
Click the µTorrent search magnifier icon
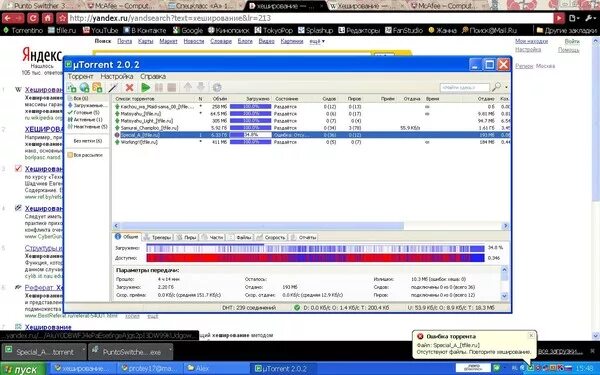496,87
